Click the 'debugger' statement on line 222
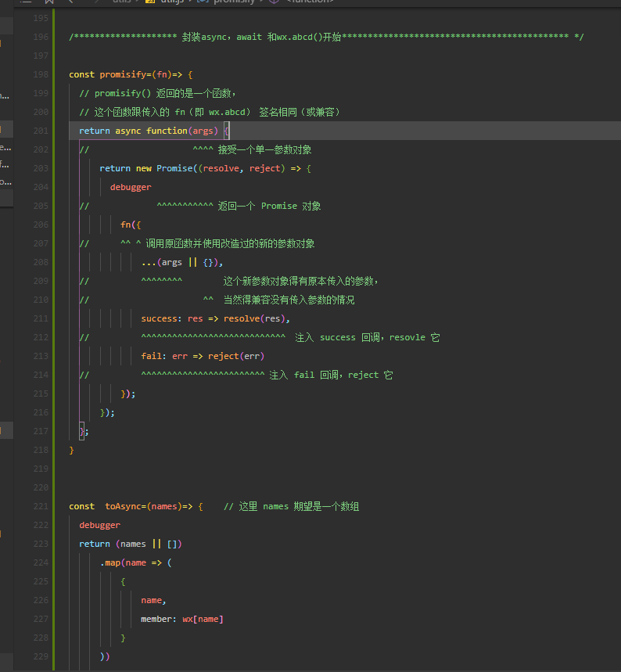 100,525
